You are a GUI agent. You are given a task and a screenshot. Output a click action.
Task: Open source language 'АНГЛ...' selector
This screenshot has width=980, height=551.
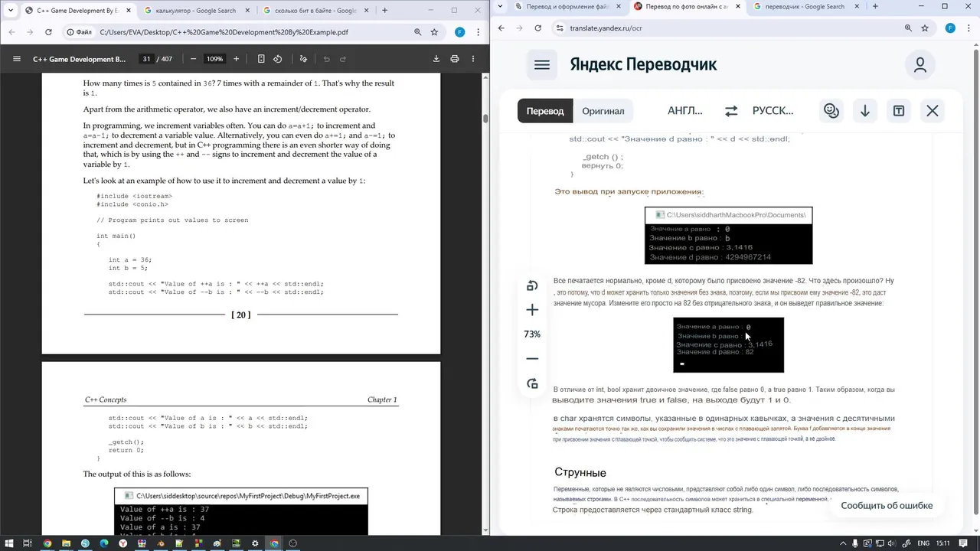coord(685,111)
